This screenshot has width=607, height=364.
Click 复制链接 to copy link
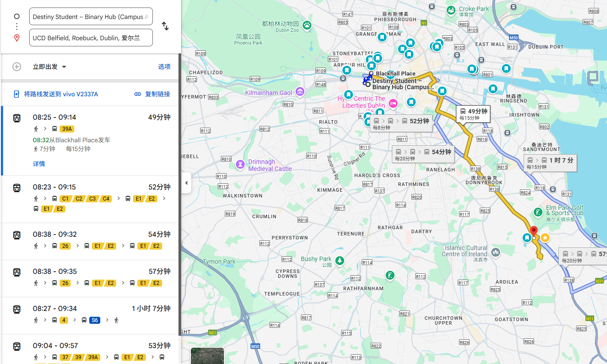(x=152, y=94)
